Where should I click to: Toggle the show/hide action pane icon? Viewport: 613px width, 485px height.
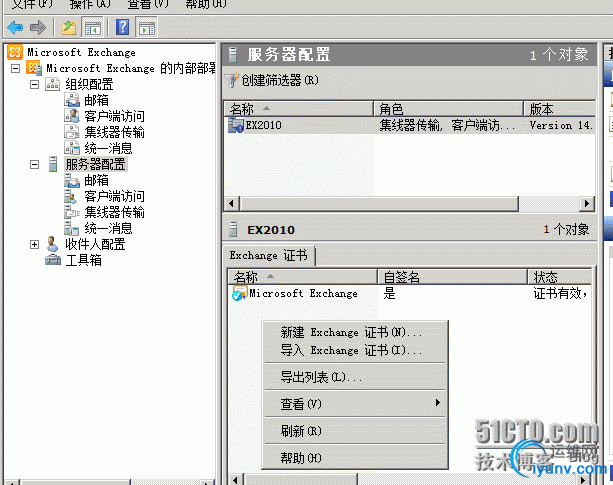tap(147, 27)
